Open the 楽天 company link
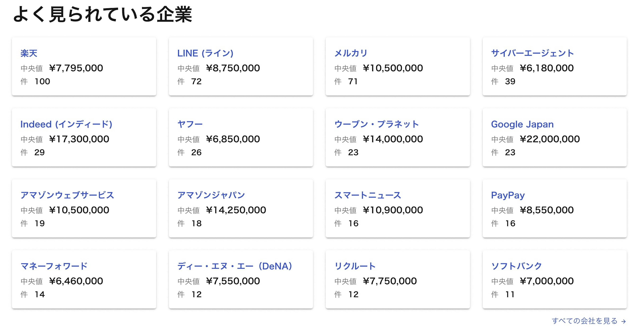 pos(29,53)
